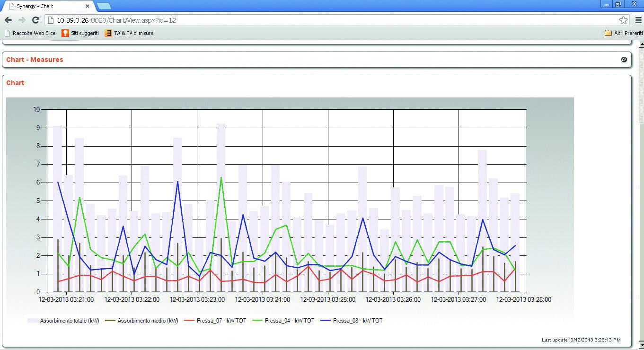Click the Siti suggeriti lightbulb icon
Screen dimensions: 644x350
click(x=66, y=33)
